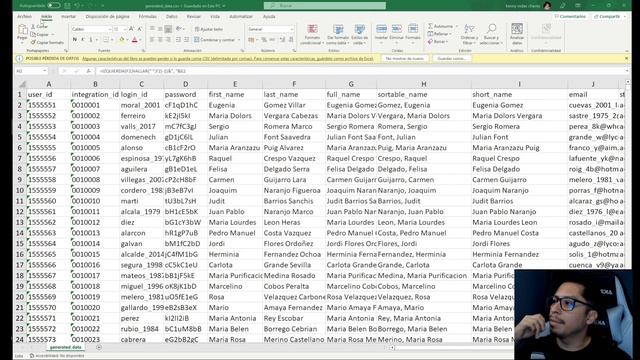Click Combinar y centrar

215,40
